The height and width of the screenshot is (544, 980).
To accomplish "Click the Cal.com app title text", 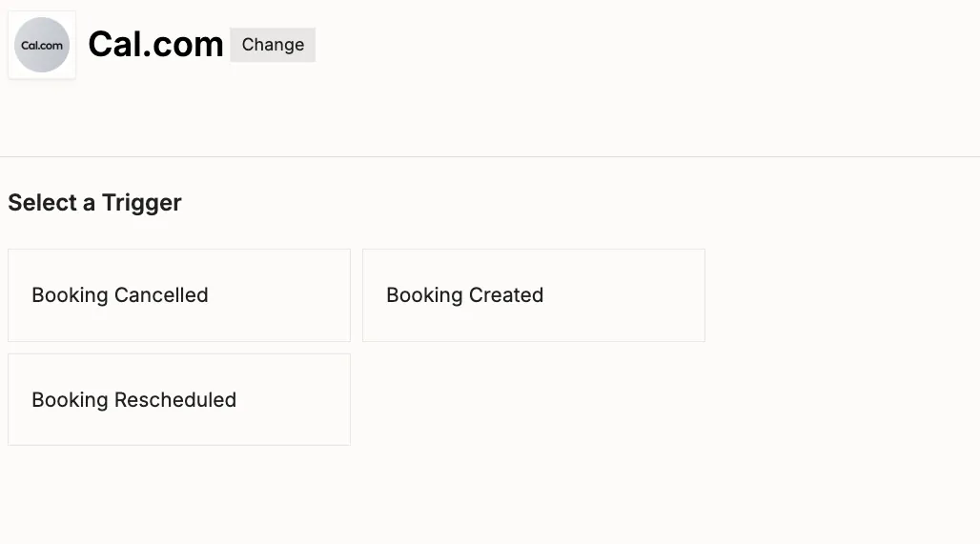I will 155,45.
